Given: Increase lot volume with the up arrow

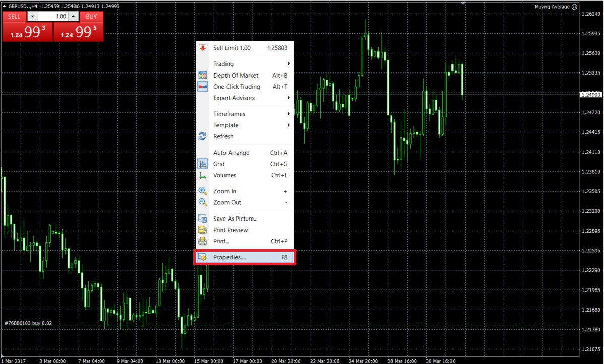Looking at the screenshot, I should tap(73, 17).
